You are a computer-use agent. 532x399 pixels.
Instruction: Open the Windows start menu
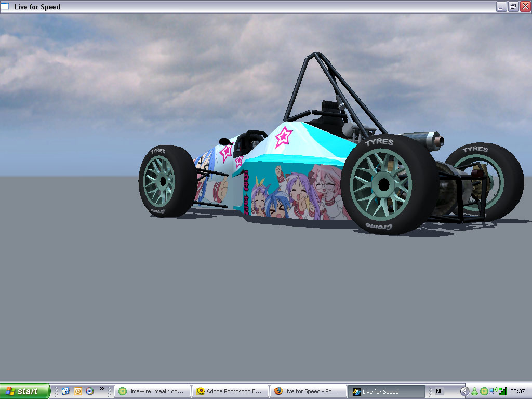25,391
